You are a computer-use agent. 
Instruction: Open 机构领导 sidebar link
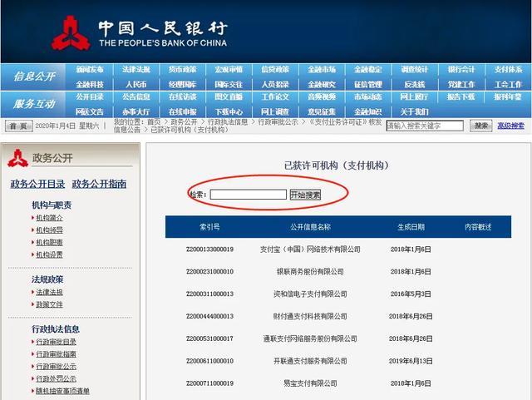50,230
